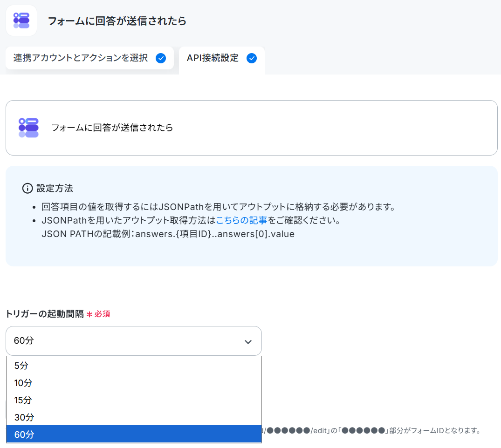This screenshot has height=448, width=501.
Task: Click the 設定方法 heading
Action: click(x=55, y=189)
